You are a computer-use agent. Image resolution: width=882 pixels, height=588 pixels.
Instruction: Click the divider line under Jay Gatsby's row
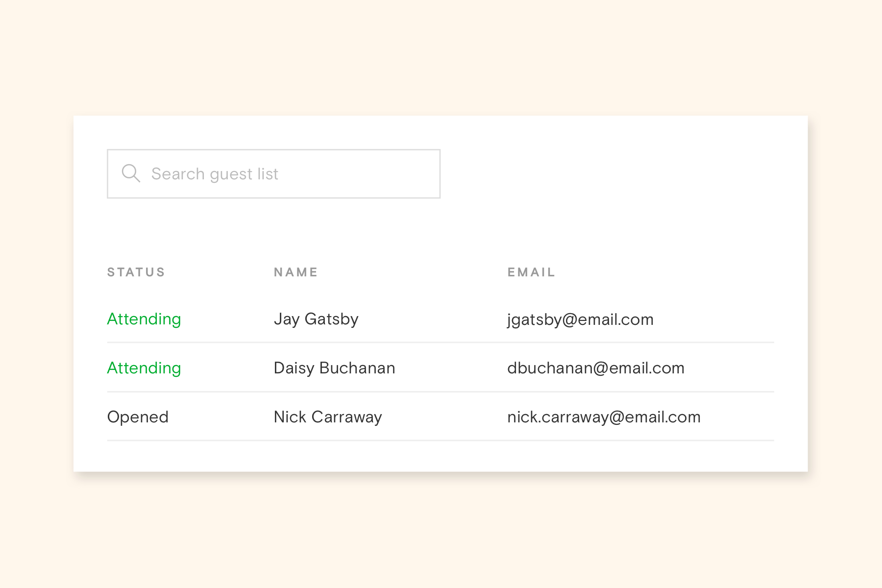(441, 343)
